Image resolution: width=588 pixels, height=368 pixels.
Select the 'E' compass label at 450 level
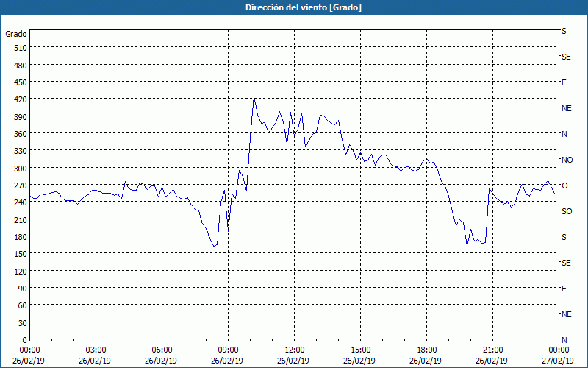point(564,82)
